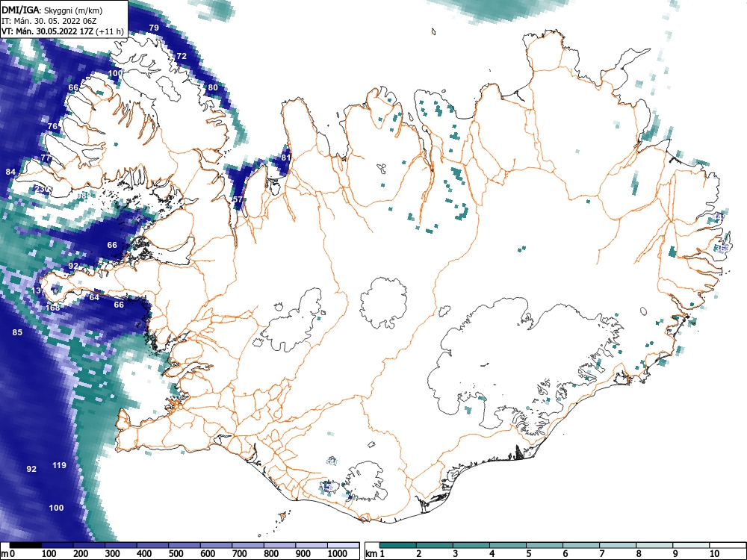Click the '1000' label on the meter scale
This screenshot has height=560, width=747.
click(x=338, y=554)
